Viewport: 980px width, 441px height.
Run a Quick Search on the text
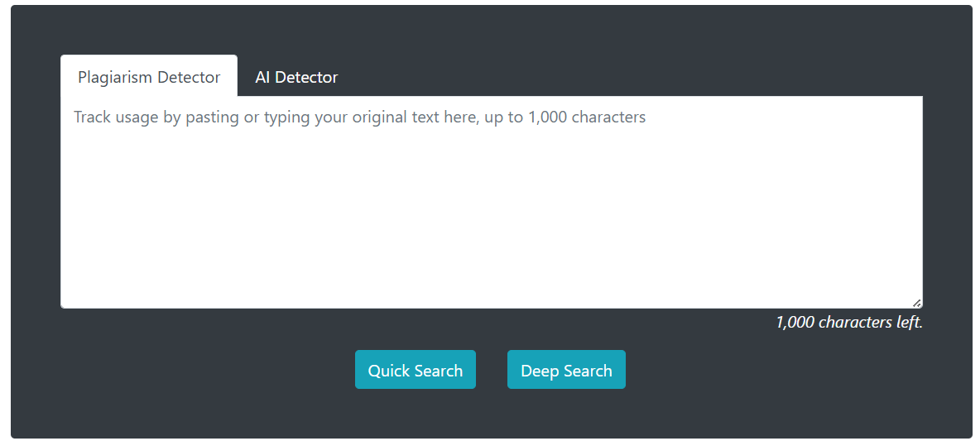coord(415,370)
